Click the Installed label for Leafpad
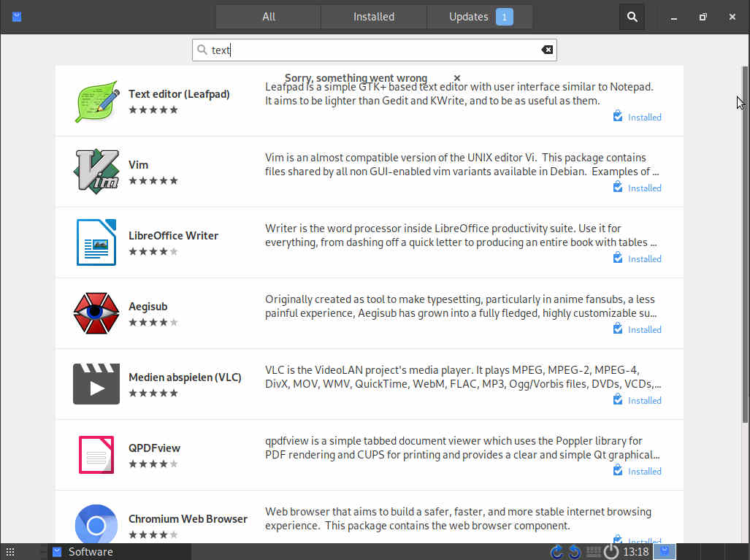 coord(644,117)
